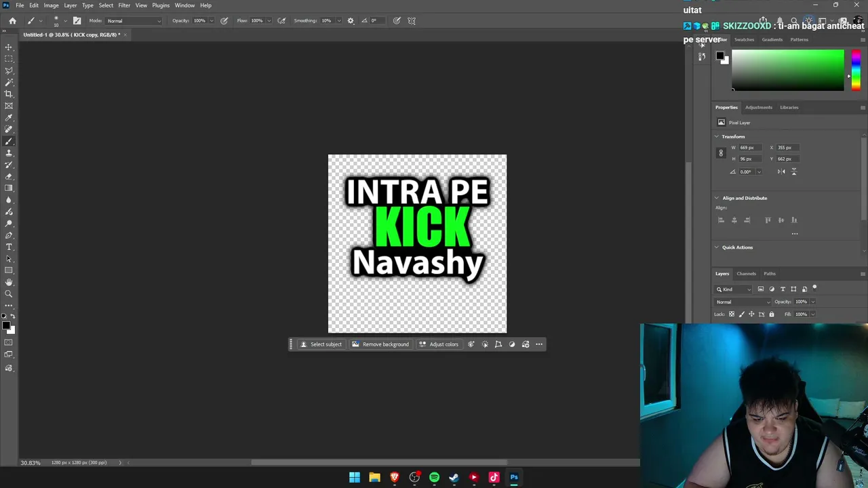
Task: Toggle symmetry paint options butterfly icon
Action: tap(412, 20)
